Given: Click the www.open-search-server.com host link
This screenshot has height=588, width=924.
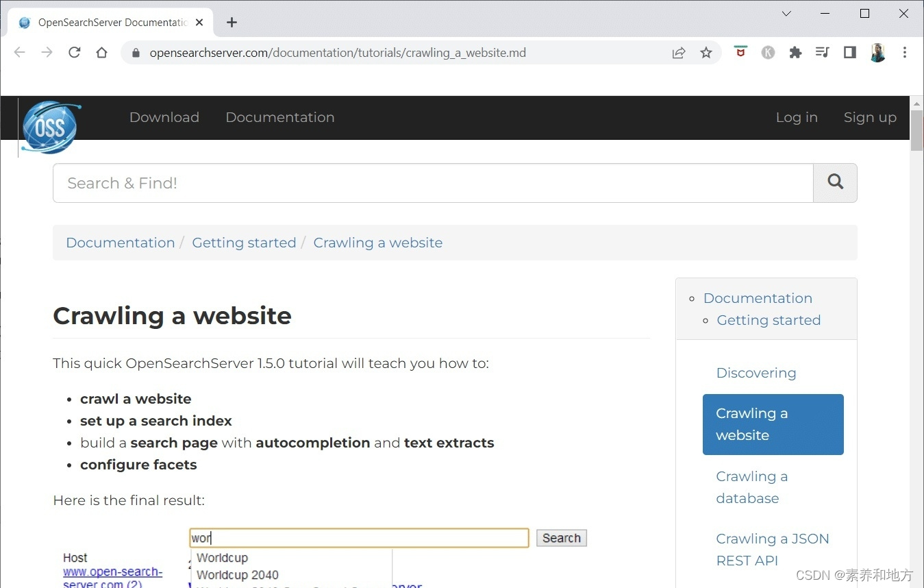Looking at the screenshot, I should (112, 577).
